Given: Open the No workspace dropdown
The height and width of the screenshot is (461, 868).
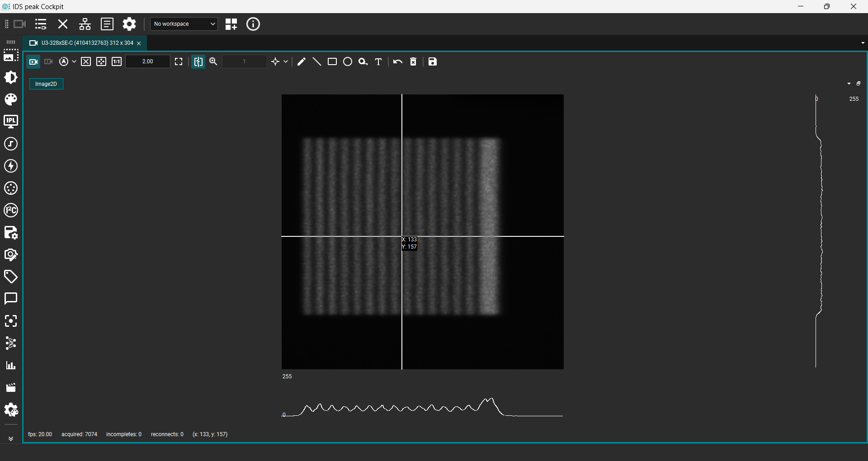Looking at the screenshot, I should pyautogui.click(x=184, y=24).
